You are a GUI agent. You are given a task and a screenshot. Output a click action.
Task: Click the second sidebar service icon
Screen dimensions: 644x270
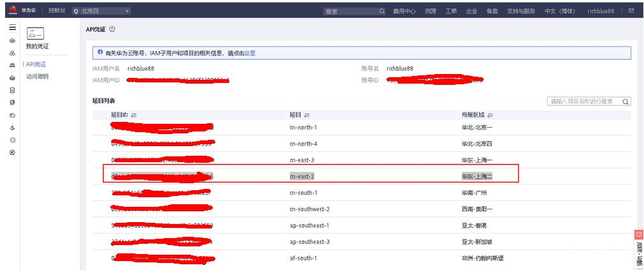(x=12, y=53)
